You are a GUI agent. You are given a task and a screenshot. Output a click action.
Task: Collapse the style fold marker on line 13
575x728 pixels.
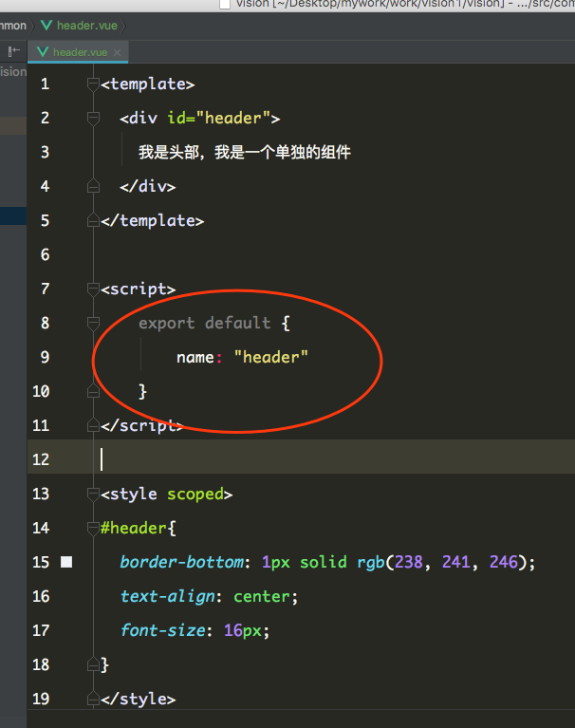coord(93,494)
